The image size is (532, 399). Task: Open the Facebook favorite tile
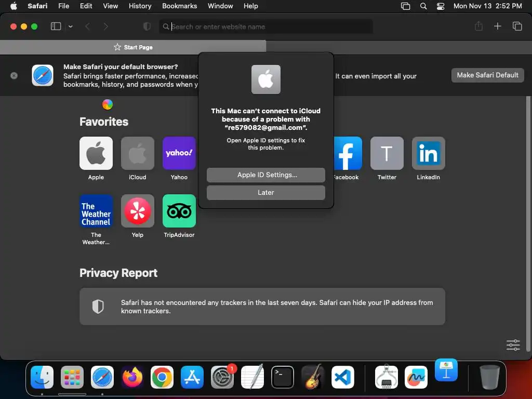click(348, 153)
